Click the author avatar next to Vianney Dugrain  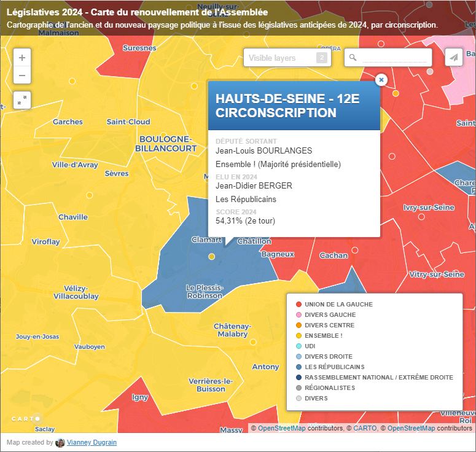tap(60, 443)
